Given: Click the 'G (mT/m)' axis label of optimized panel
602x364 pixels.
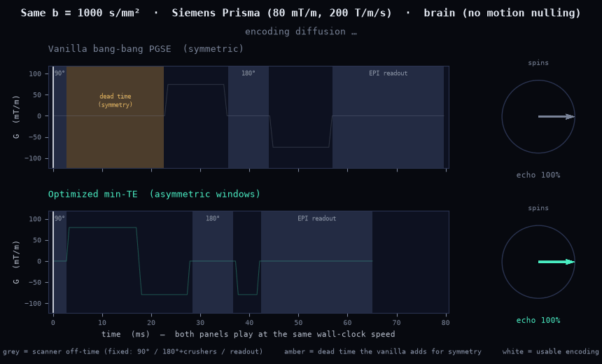Looking at the screenshot, I should [16, 262].
